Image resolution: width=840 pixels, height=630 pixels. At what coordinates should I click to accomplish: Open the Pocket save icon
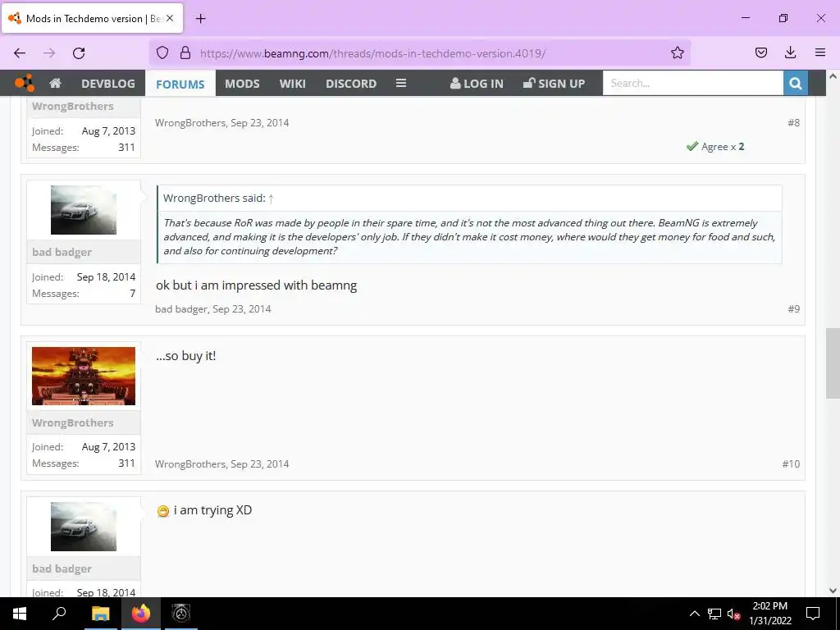coord(760,52)
